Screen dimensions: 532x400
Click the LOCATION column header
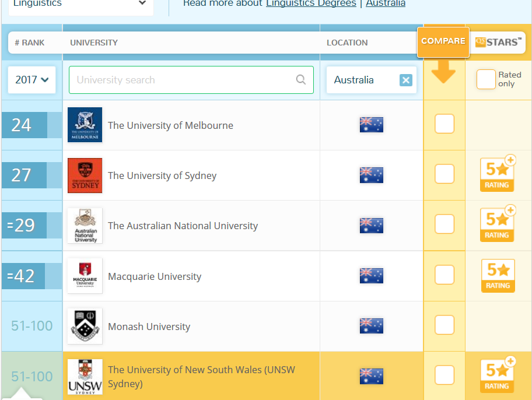[x=347, y=43]
